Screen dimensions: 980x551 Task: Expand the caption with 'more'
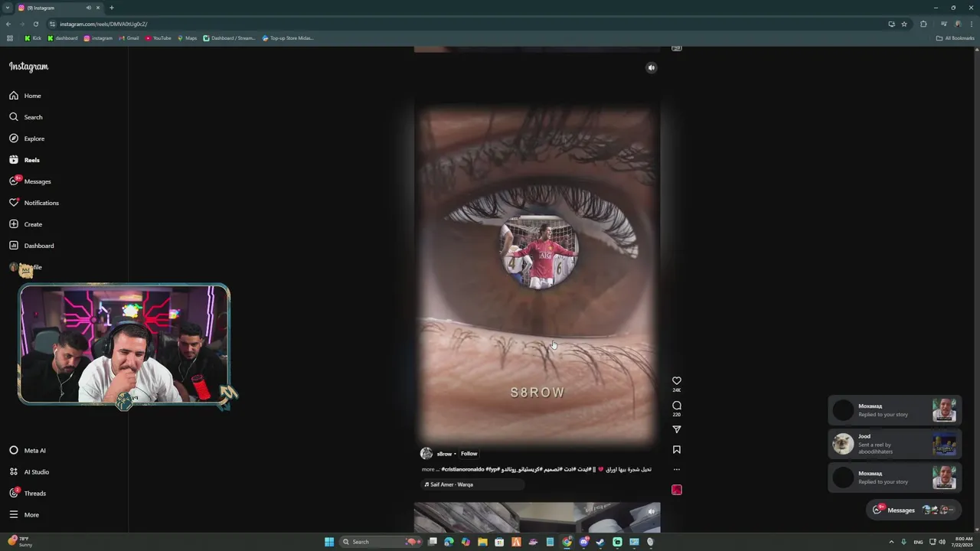(429, 469)
